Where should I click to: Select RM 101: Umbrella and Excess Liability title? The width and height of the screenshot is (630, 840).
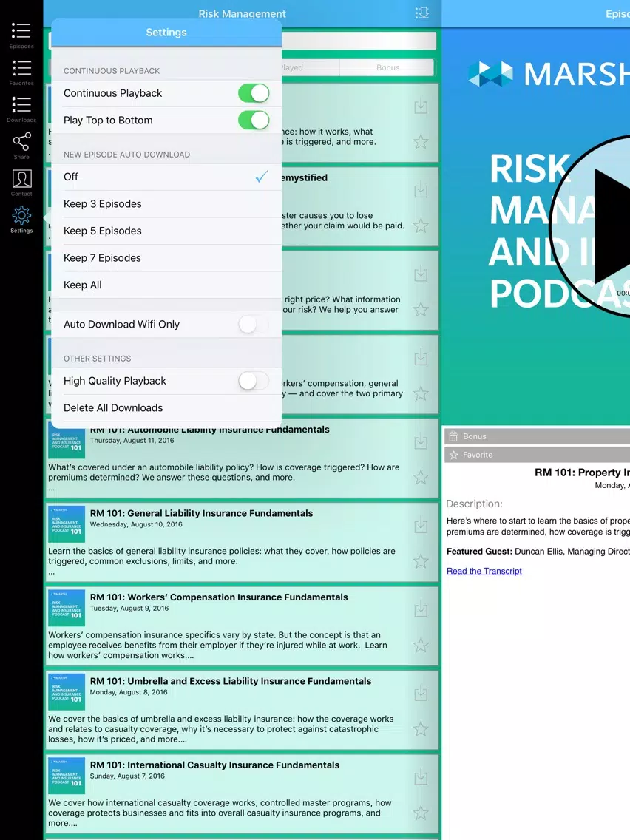(x=231, y=682)
